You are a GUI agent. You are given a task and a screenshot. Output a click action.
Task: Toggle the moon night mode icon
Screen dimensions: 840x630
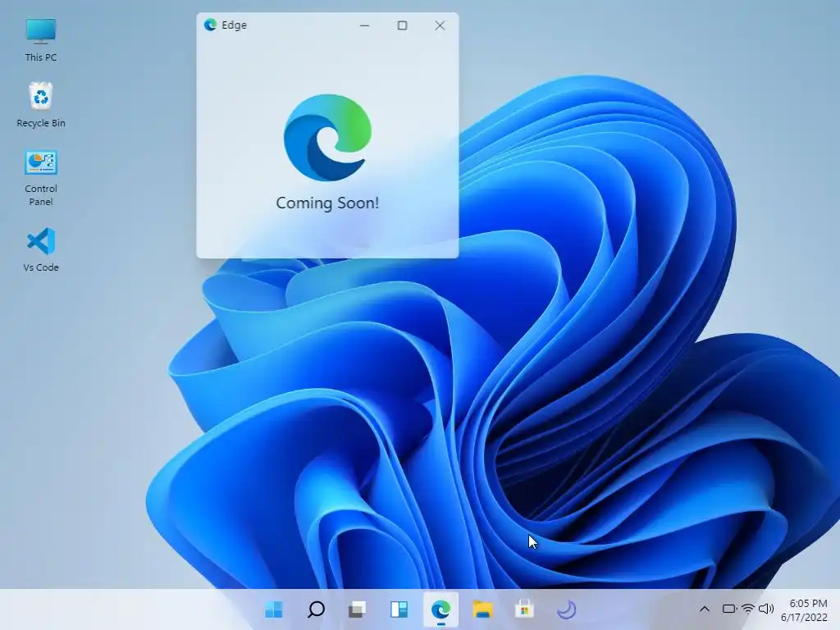(566, 609)
